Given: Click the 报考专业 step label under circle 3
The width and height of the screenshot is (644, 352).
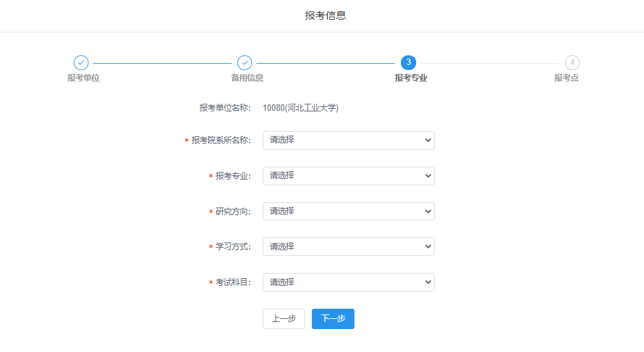Looking at the screenshot, I should tap(410, 78).
